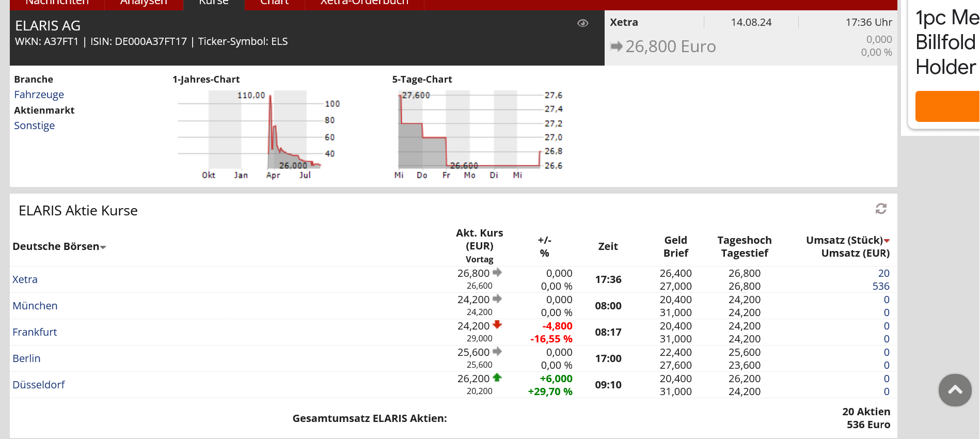Screen dimensions: 980x439
Task: Open the Xetra-Orderbuch tab
Action: click(364, 3)
